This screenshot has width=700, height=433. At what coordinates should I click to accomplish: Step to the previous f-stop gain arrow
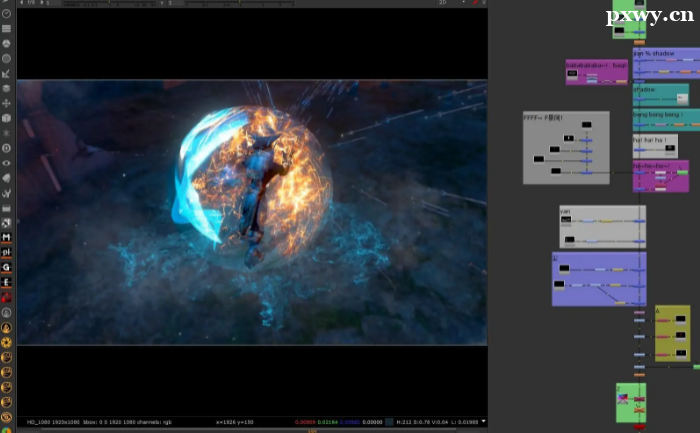(x=21, y=3)
